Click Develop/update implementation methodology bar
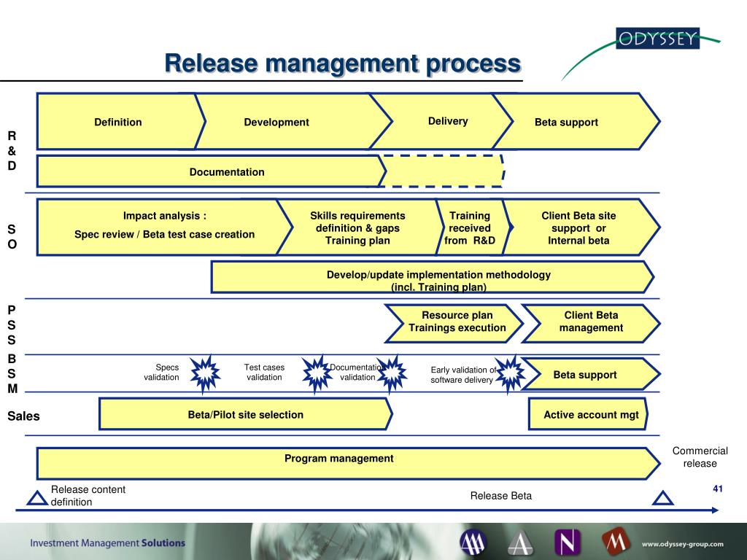747x560 pixels. point(432,277)
